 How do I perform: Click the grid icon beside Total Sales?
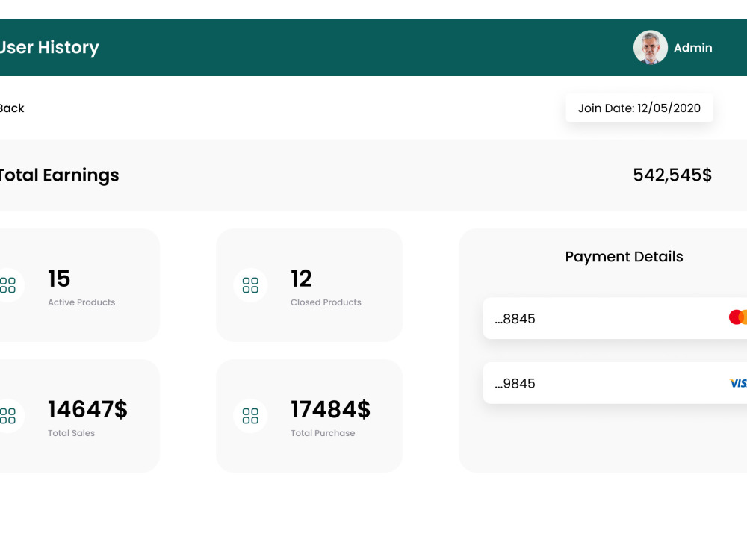tap(7, 416)
